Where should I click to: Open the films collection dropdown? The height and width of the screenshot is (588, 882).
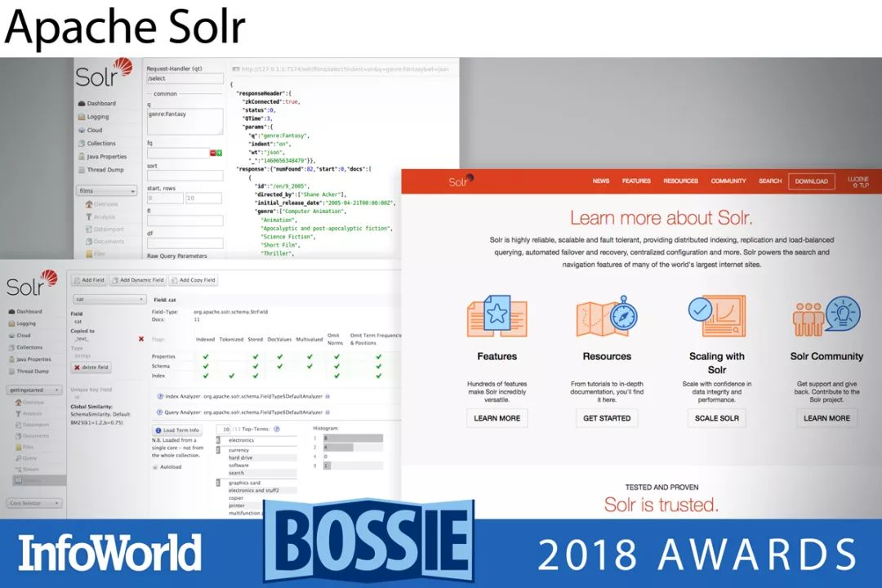pos(106,191)
